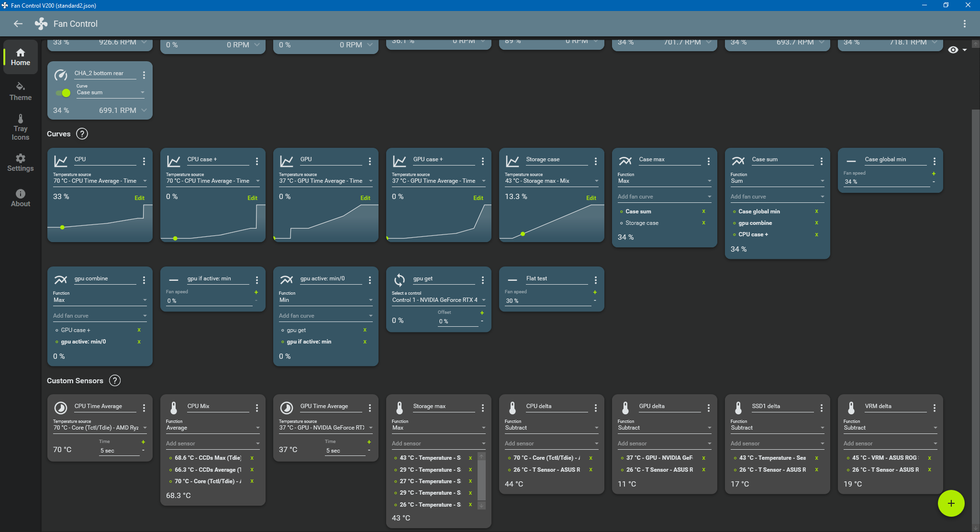Open the Theme section in sidebar
Viewport: 980px width, 532px height.
(20, 91)
